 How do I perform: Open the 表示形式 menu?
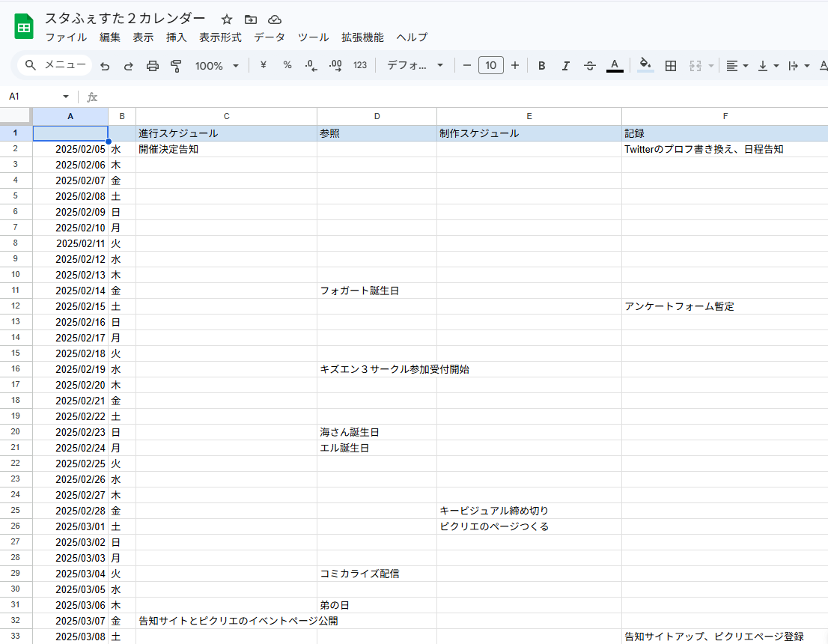pyautogui.click(x=220, y=37)
